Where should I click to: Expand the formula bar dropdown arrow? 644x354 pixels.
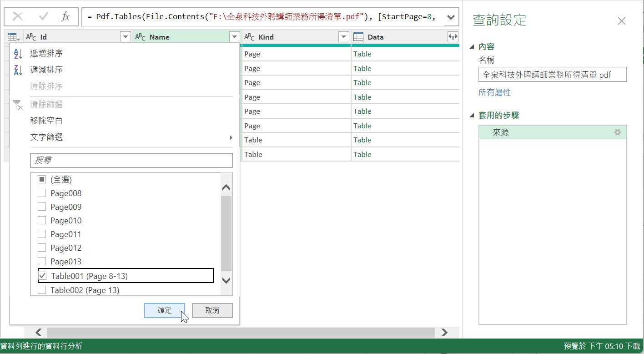click(450, 17)
